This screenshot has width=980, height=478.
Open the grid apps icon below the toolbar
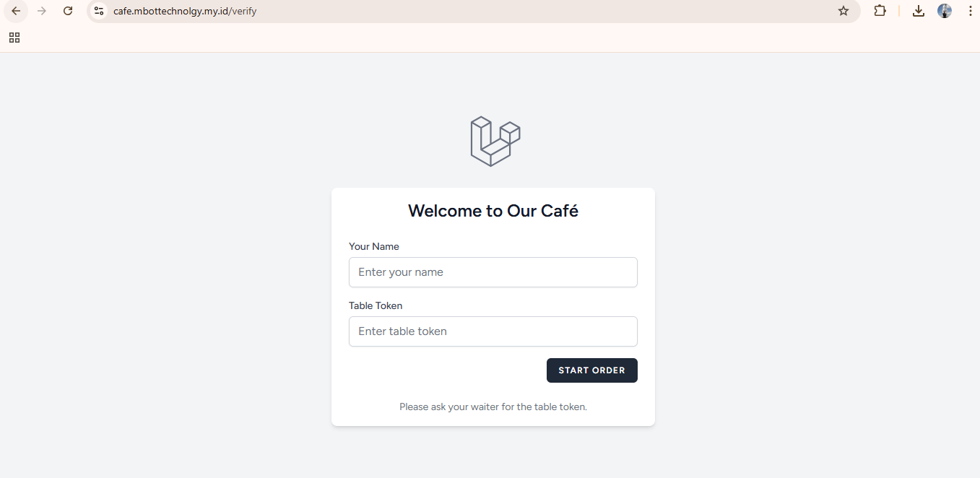[14, 37]
